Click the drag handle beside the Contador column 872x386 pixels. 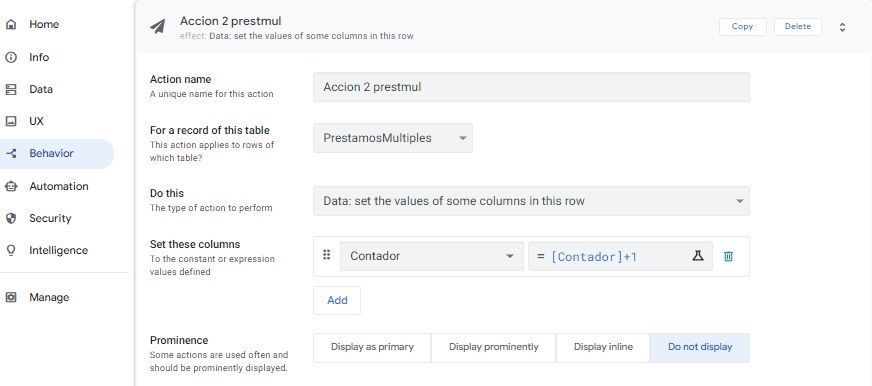326,255
